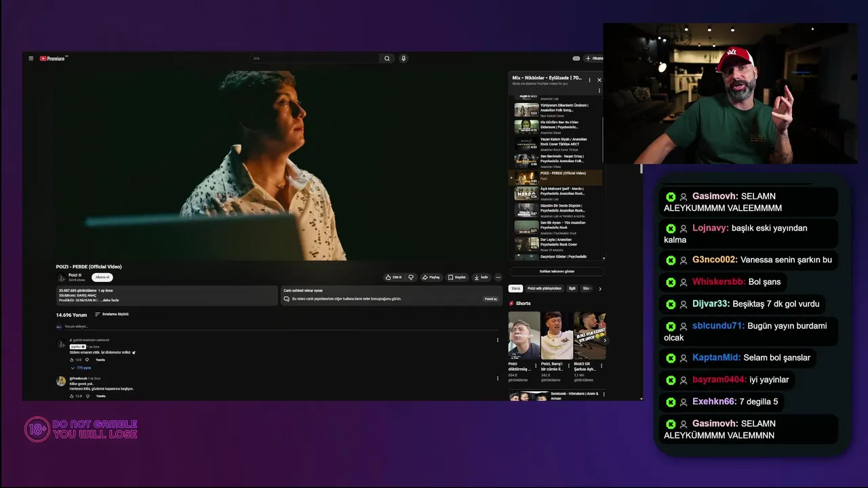Open options for Poizi döktürmüş Short
Viewport: 868px width, 488px height.
(536, 365)
